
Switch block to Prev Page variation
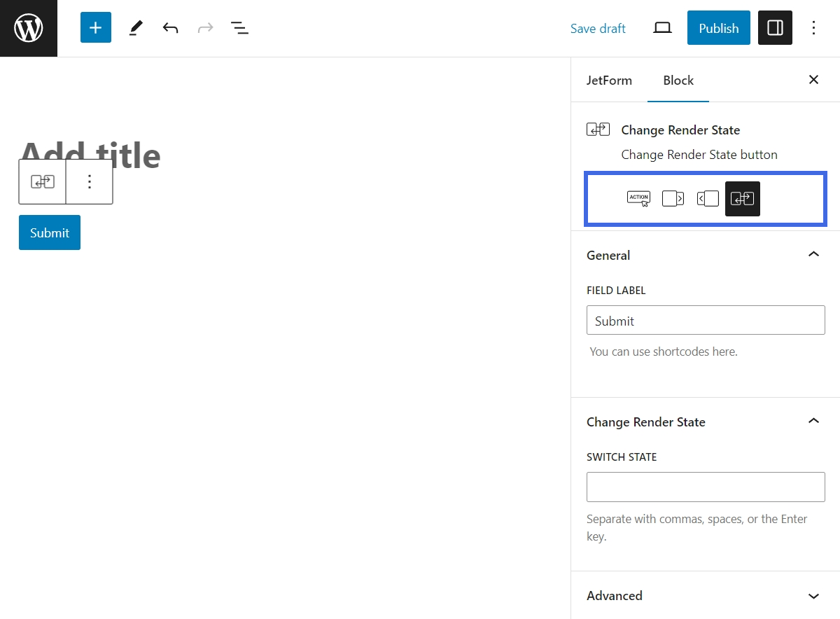pyautogui.click(x=708, y=198)
